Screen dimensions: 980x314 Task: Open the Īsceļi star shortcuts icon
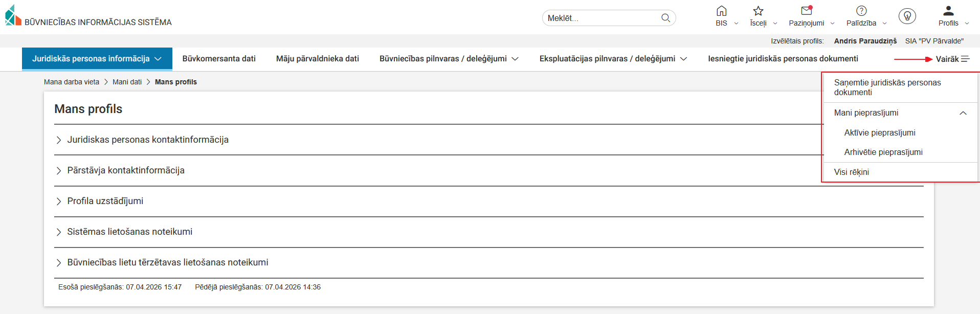pos(758,11)
